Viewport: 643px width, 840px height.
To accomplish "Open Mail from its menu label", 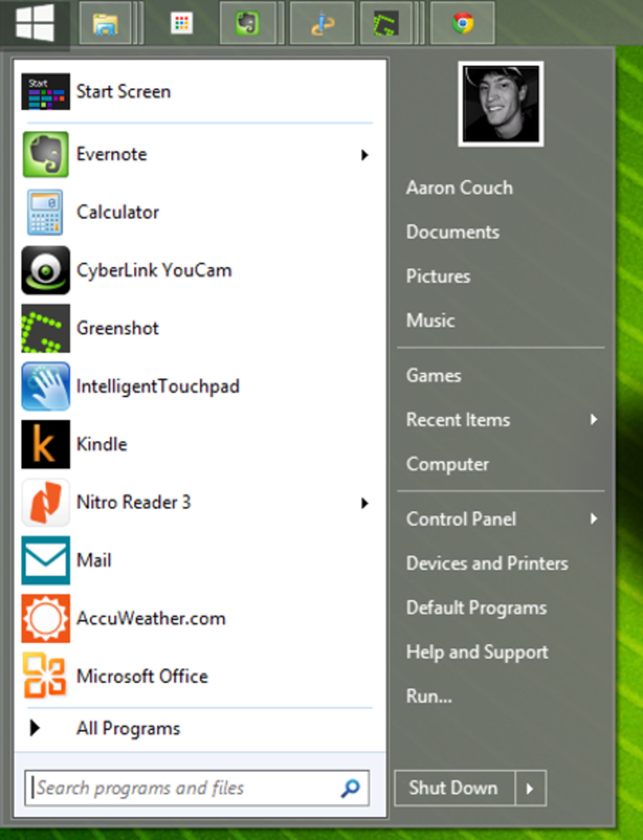I will (94, 560).
